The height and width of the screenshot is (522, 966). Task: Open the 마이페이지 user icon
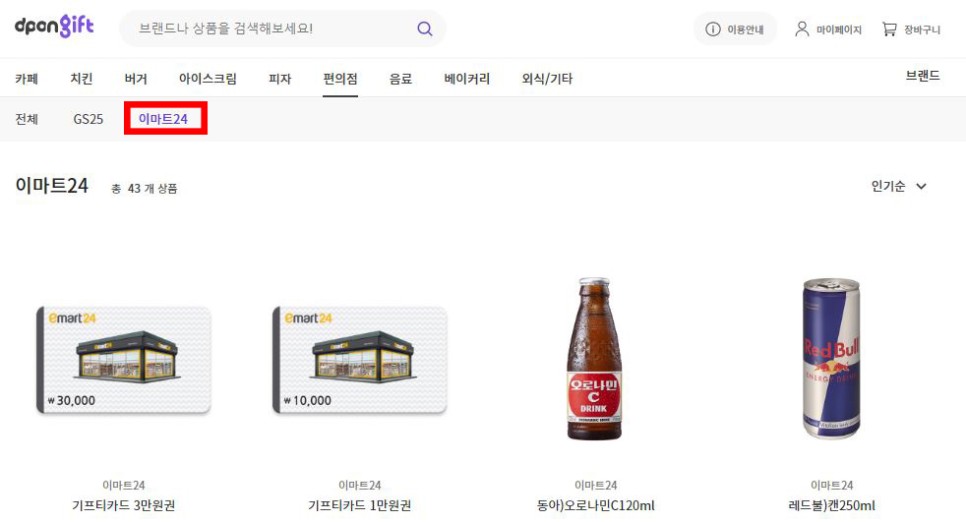click(x=802, y=29)
